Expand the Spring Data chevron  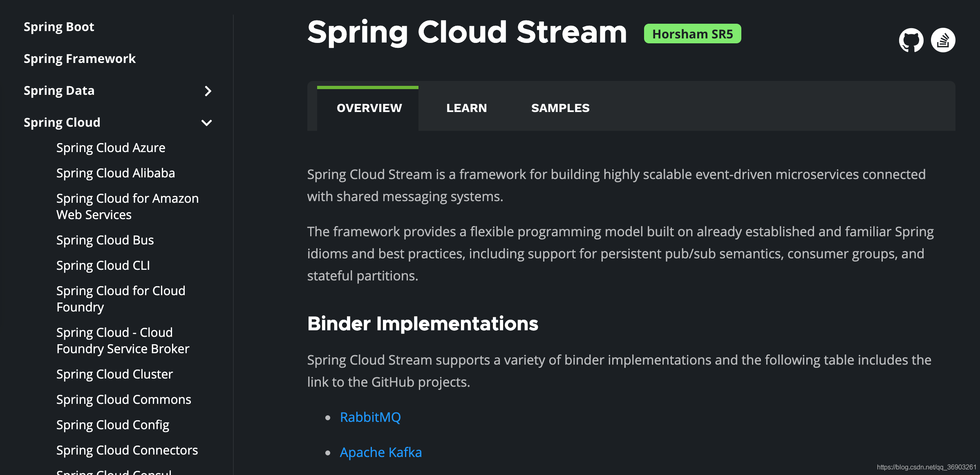click(x=208, y=91)
